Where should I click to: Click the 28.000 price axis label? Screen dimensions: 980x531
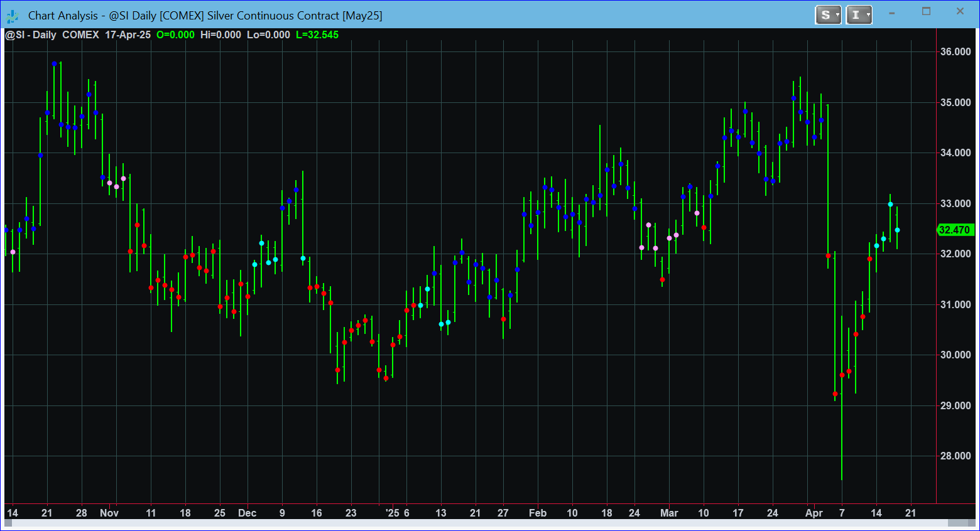coord(955,456)
